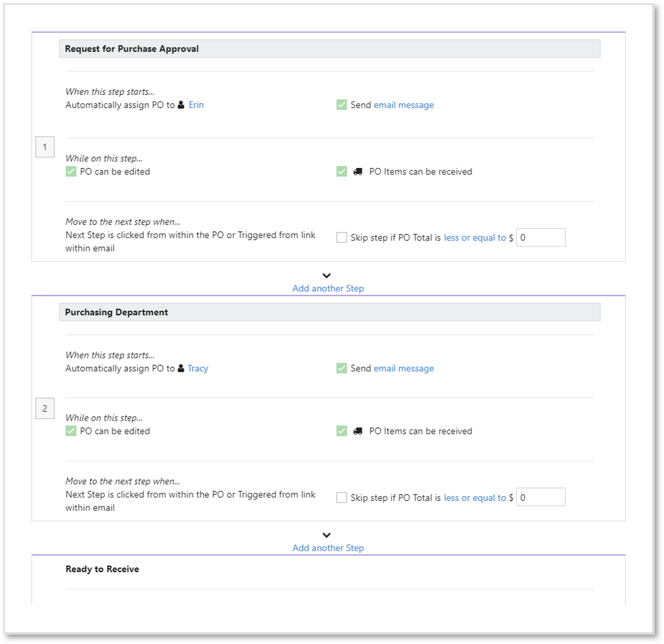Click the chevron below Request for Purchase Approval
The width and height of the screenshot is (664, 644).
[327, 276]
